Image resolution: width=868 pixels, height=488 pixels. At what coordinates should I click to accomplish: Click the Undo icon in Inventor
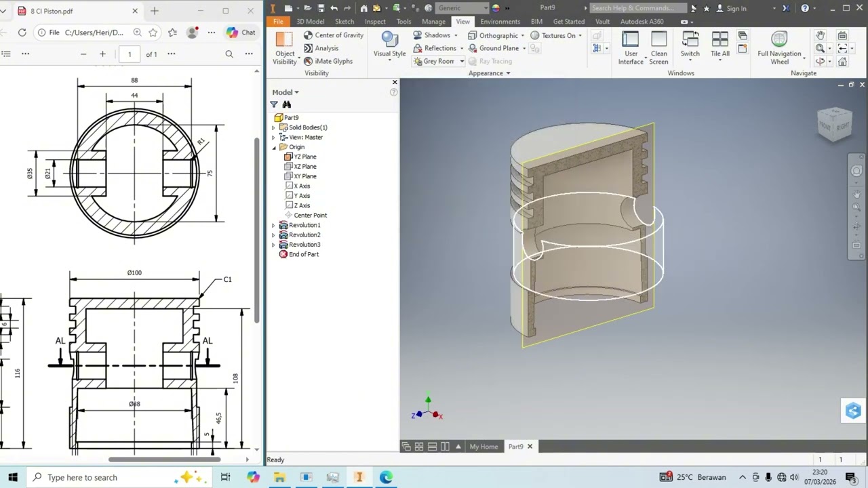334,8
